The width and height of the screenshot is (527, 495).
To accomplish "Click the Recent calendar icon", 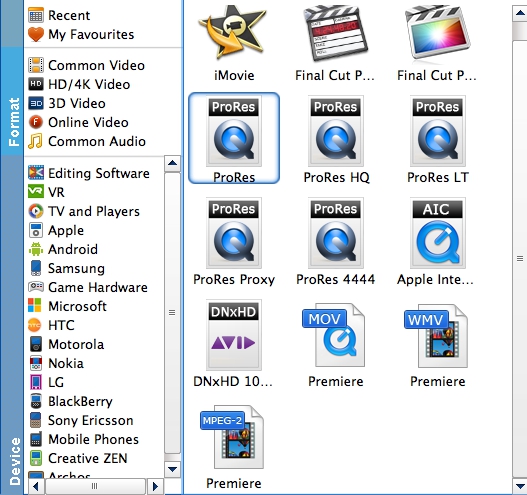I will pyautogui.click(x=36, y=15).
